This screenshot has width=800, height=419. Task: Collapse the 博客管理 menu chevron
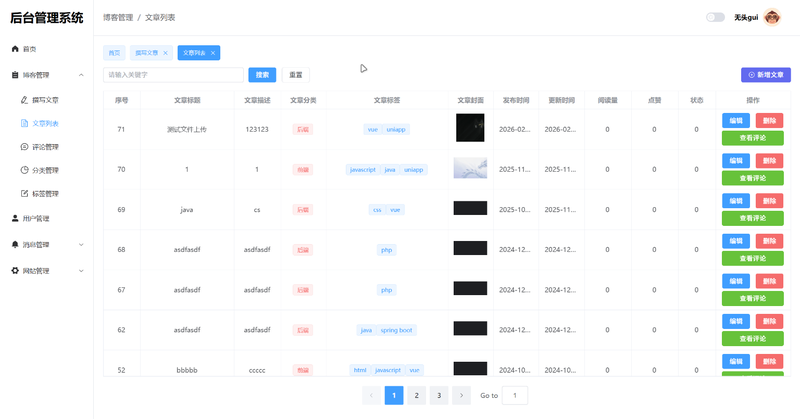point(81,75)
